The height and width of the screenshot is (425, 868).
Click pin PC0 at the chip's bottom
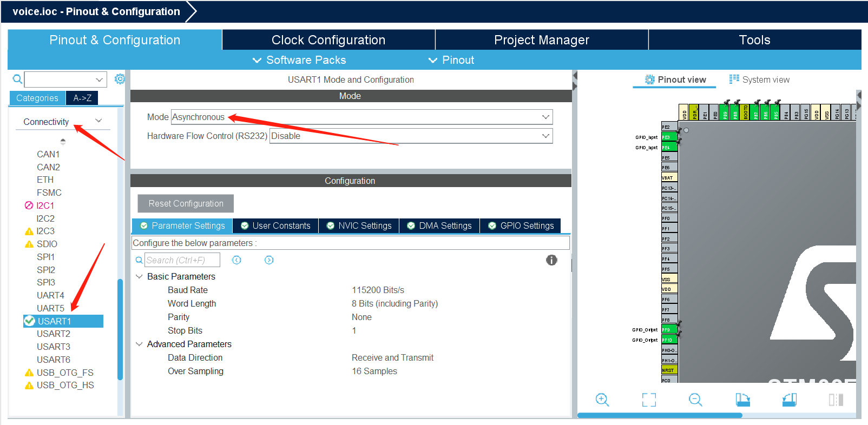coord(669,380)
